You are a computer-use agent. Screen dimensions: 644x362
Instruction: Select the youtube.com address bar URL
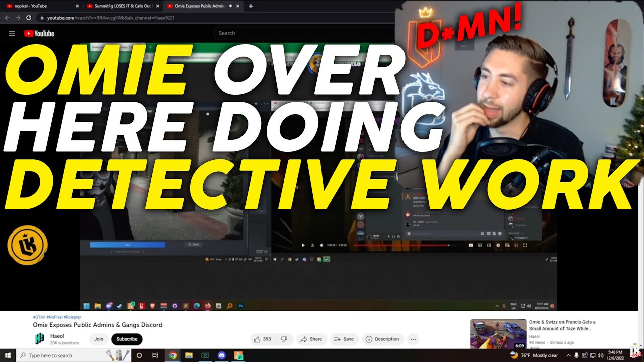pos(111,18)
